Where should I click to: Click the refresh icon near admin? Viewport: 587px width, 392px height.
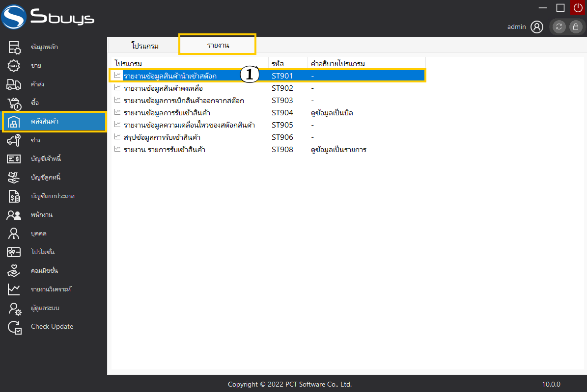click(559, 27)
